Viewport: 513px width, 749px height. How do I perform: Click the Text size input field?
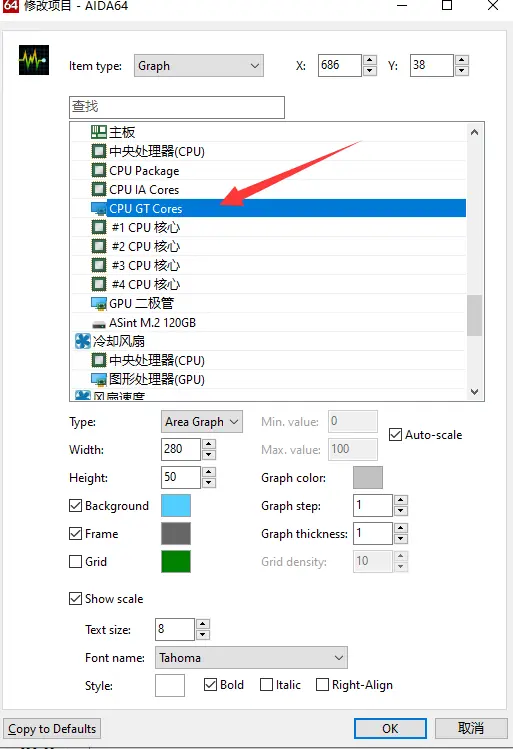175,630
